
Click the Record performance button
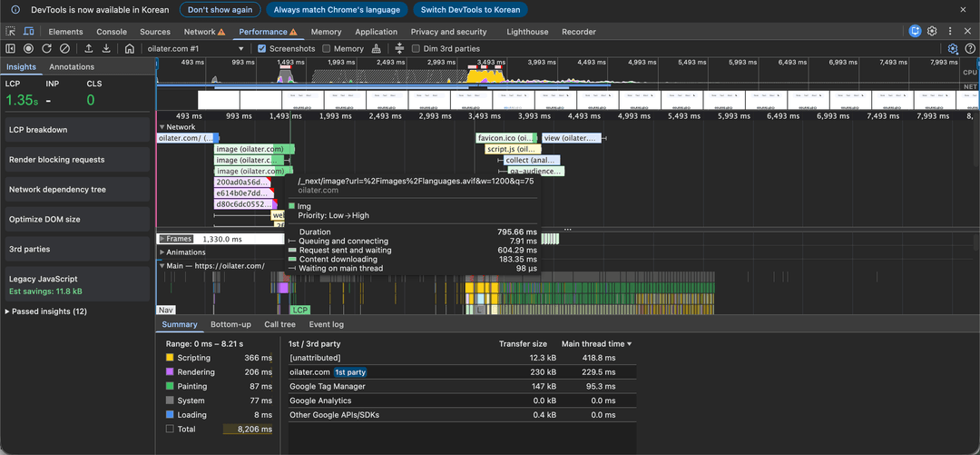(29, 48)
